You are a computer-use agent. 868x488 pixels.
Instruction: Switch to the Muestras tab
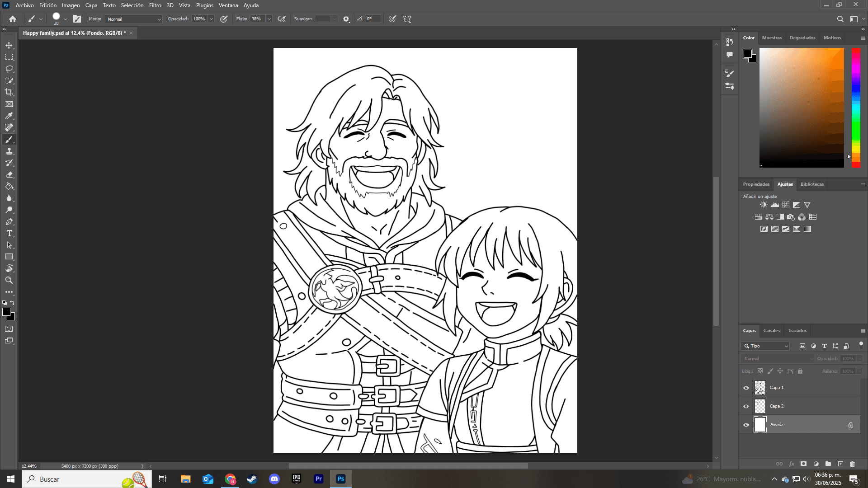point(771,38)
